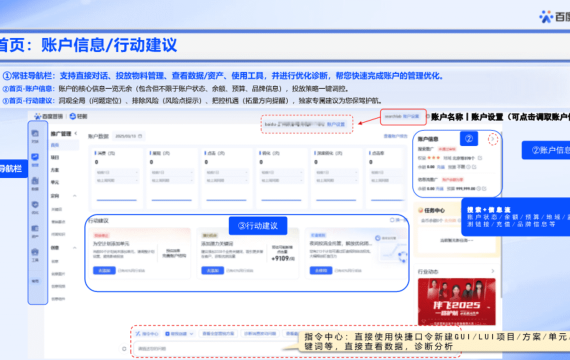570x360 pixels.
Task: Click 充值 in the 信息流推广 balance row
Action: (440, 189)
